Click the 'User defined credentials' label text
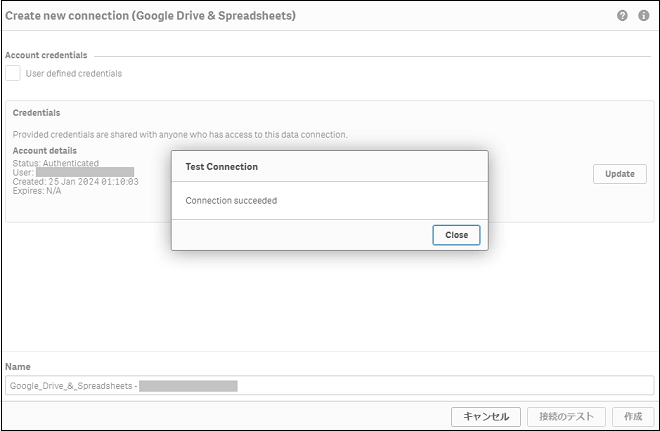This screenshot has width=660, height=431. coord(74,73)
